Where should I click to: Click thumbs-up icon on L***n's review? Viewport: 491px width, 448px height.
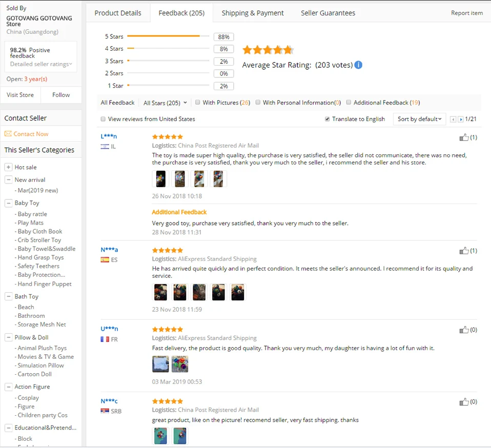[x=464, y=137]
